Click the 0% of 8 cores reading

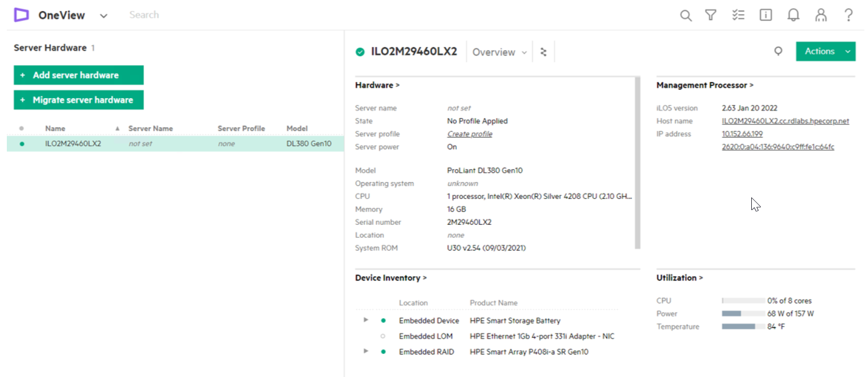click(789, 301)
